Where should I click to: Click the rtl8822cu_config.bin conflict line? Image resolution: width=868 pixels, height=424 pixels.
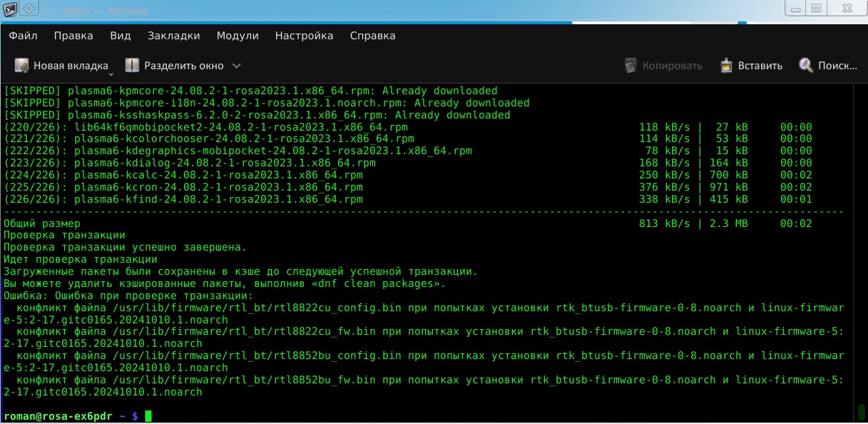pyautogui.click(x=424, y=314)
